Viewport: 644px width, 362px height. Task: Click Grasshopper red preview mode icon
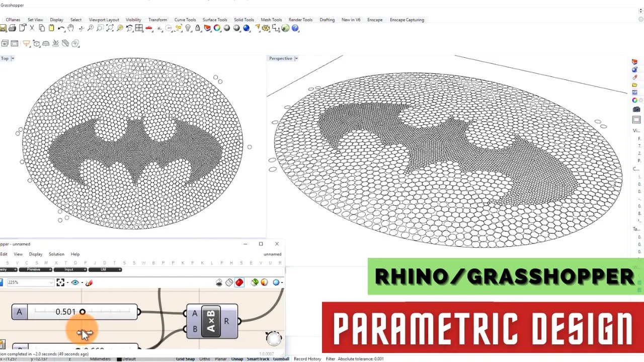click(239, 283)
